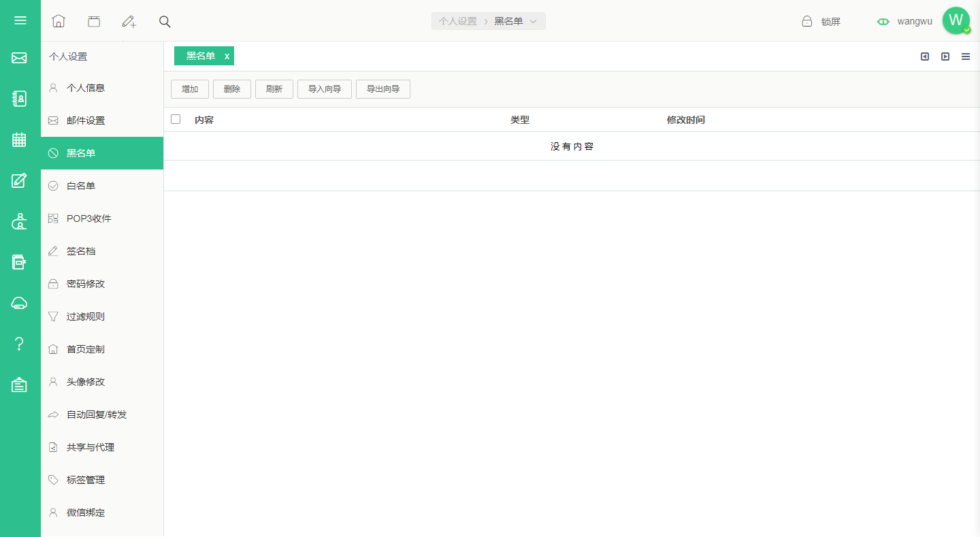The image size is (980, 537).
Task: Click the magnifier search icon in the top toolbar
Action: (165, 21)
